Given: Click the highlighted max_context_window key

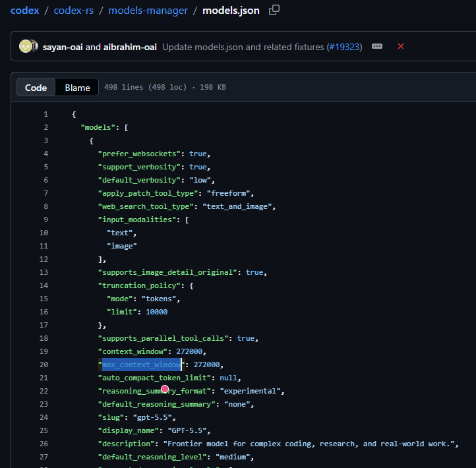Looking at the screenshot, I should tap(142, 365).
